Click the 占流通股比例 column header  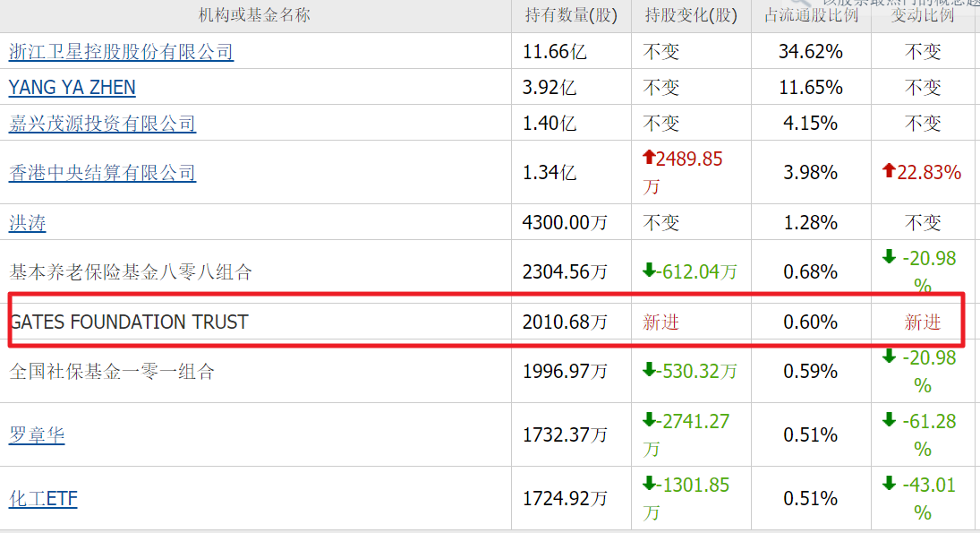(811, 15)
